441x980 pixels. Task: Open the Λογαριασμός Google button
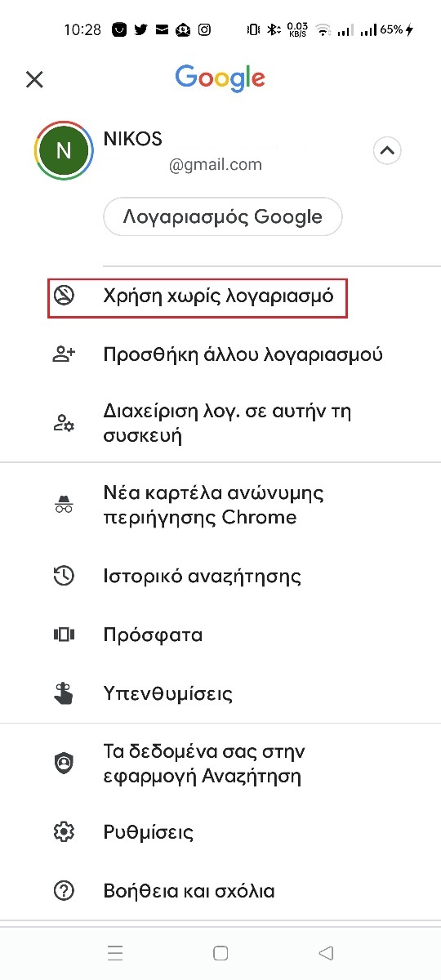pos(222,217)
